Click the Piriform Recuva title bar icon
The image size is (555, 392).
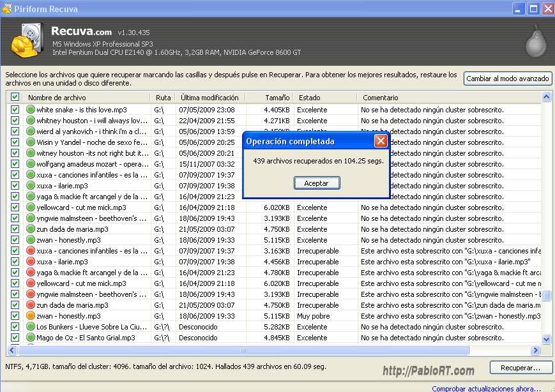click(7, 8)
